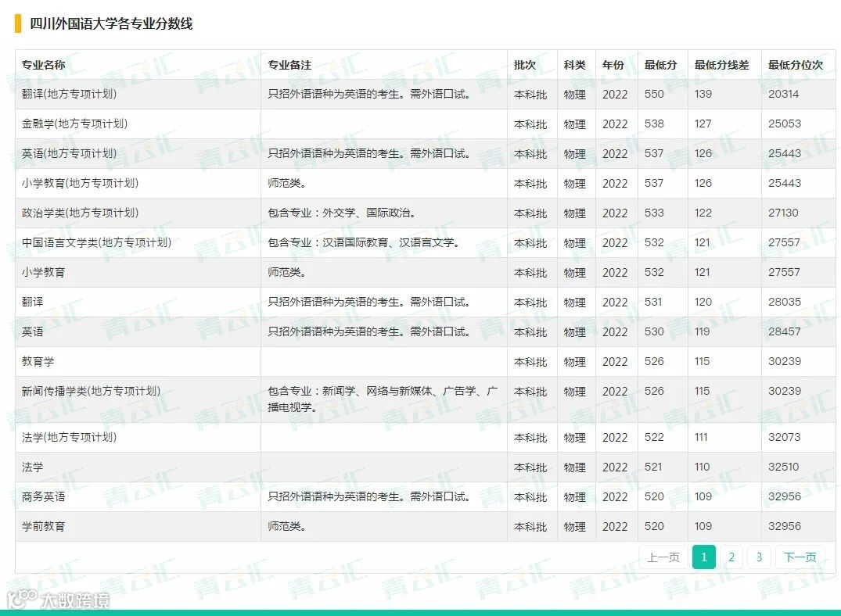
Task: Click the 科类 column header
Action: point(574,65)
